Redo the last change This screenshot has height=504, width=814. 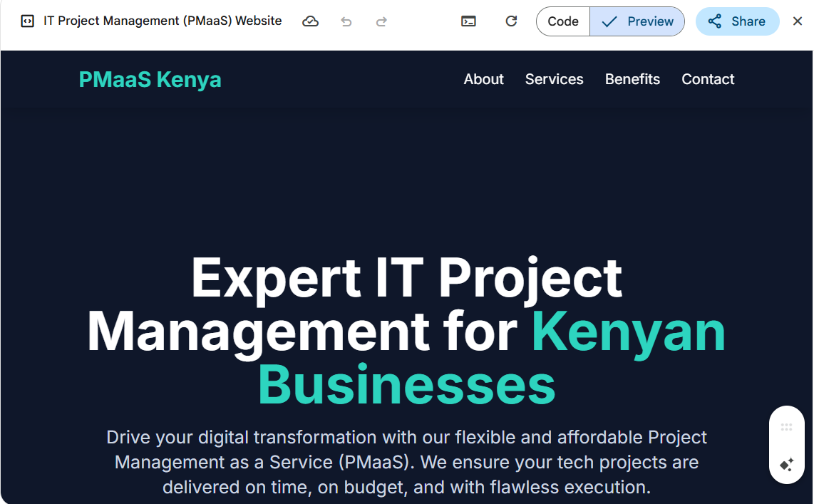[x=381, y=21]
